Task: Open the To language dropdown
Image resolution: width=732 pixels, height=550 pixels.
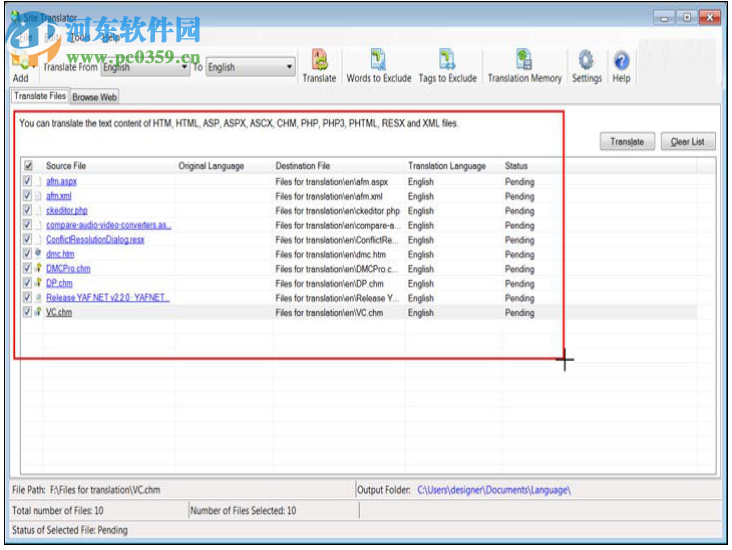Action: [250, 67]
